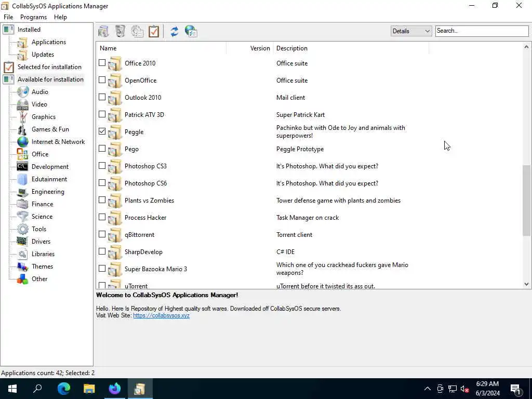Open the Internet & Network category
The image size is (532, 399).
[x=58, y=142]
